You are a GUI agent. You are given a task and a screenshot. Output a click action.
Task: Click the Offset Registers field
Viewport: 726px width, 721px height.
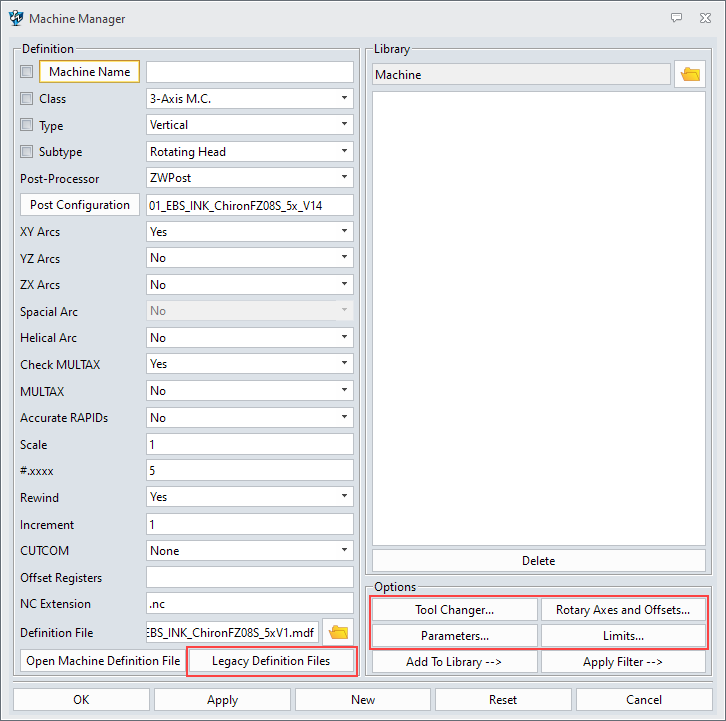(x=250, y=577)
